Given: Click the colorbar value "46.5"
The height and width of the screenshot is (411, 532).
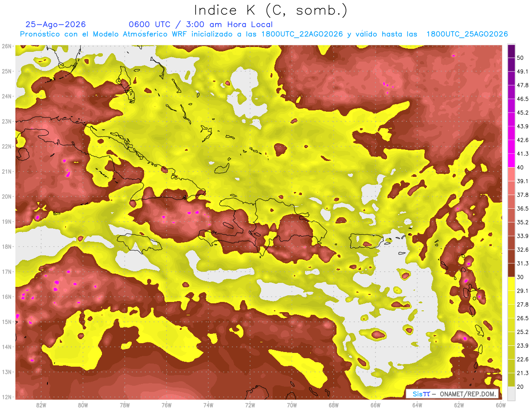Looking at the screenshot, I should pyautogui.click(x=523, y=99).
